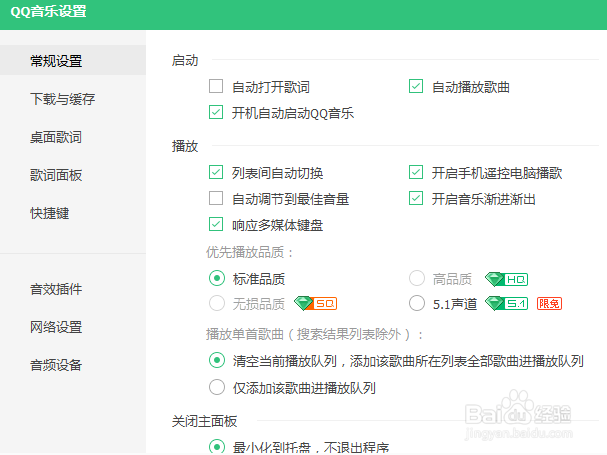
Task: Select the 标准品质 radio button
Action: point(217,278)
